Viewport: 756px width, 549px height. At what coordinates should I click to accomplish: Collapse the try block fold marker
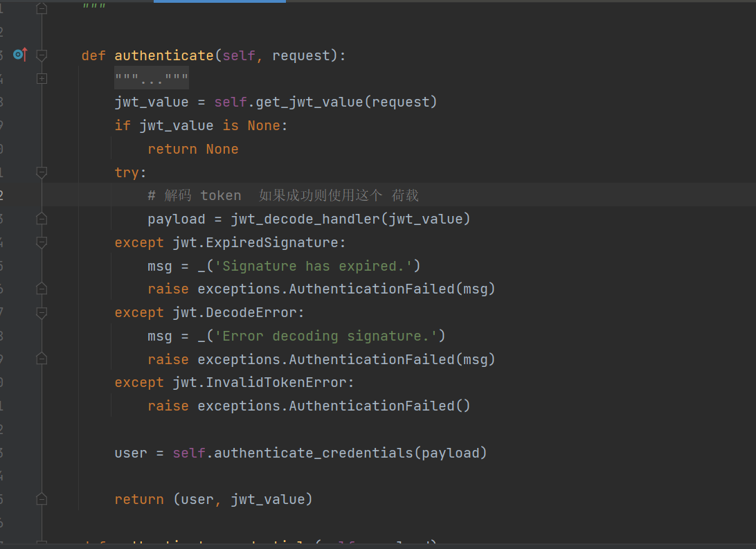(x=42, y=172)
